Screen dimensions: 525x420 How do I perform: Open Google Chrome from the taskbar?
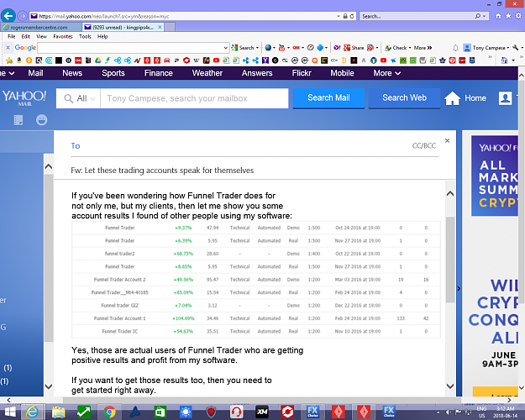point(109,412)
